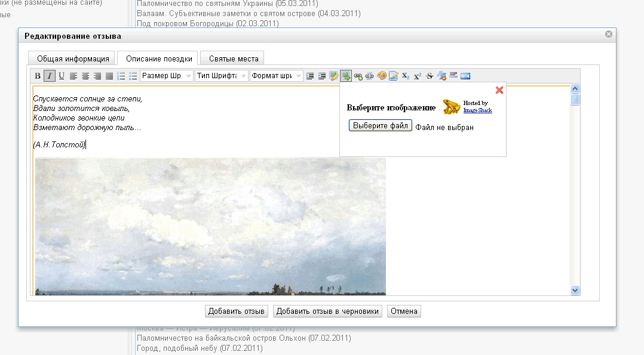Click the insert image toolbar icon
This screenshot has width=644, height=355.
[x=346, y=76]
